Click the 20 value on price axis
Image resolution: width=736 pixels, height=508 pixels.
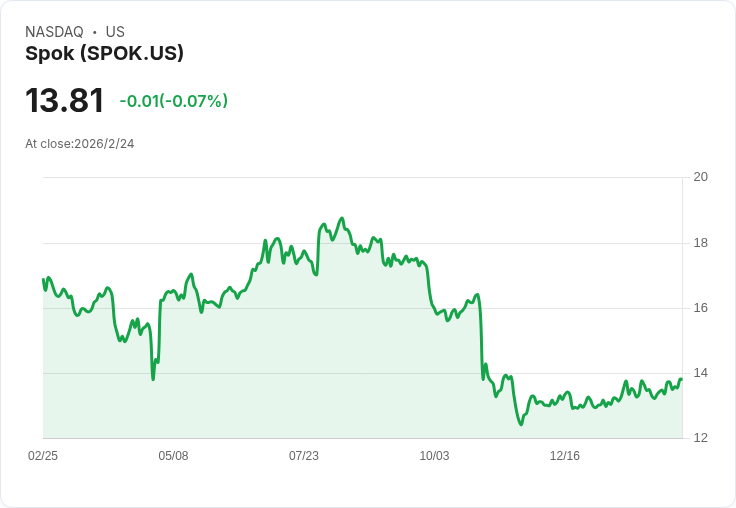[x=701, y=177]
